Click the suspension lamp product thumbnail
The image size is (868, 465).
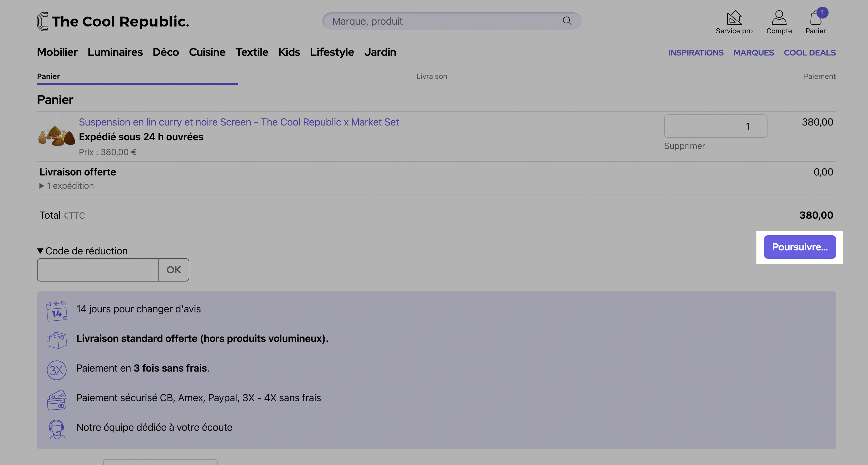click(57, 130)
